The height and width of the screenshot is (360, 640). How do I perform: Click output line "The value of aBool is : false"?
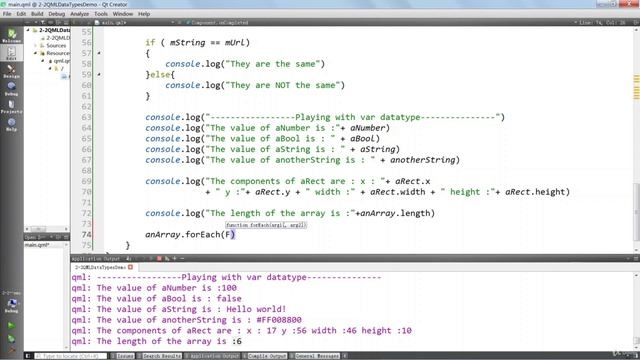[156, 299]
